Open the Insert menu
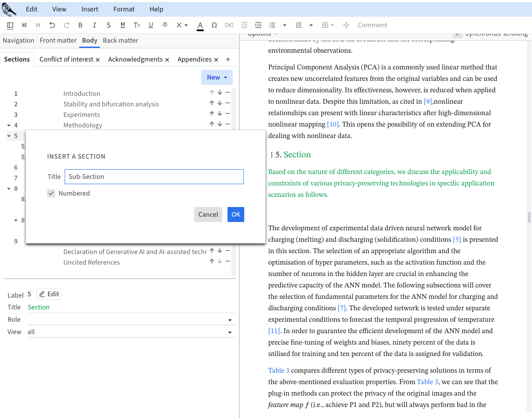Viewport: 532px width, 418px height. click(x=90, y=9)
